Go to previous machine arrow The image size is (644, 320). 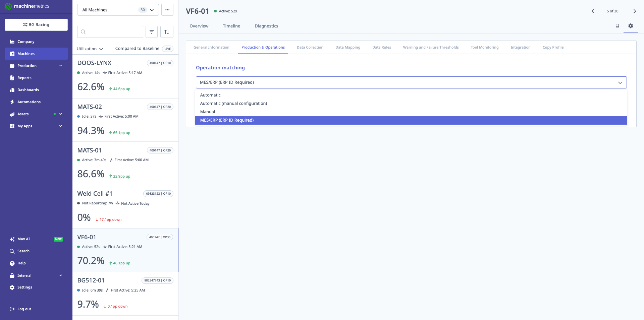(593, 11)
